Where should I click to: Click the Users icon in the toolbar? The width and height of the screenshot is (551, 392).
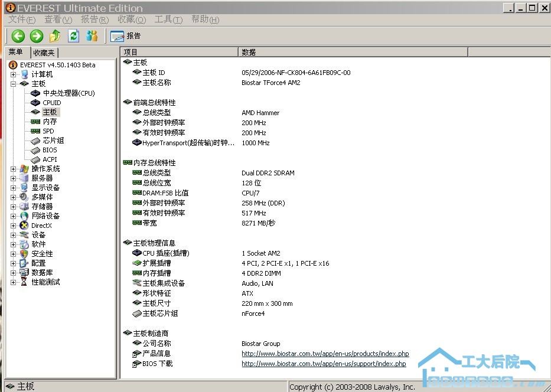pos(92,36)
